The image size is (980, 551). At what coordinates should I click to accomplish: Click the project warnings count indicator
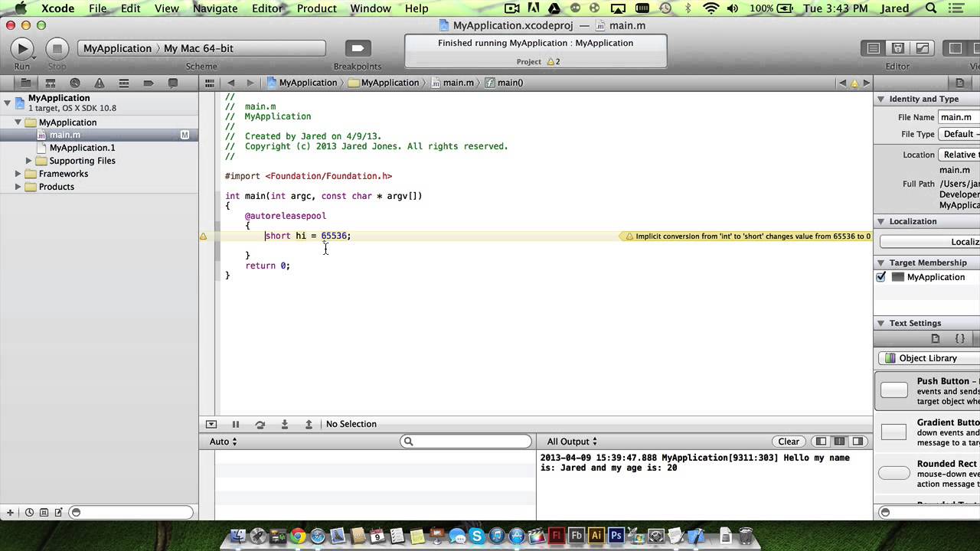(554, 61)
